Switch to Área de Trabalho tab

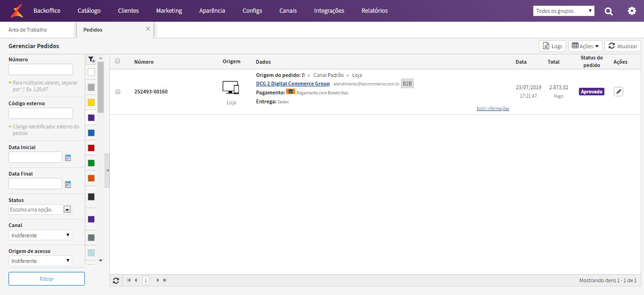pyautogui.click(x=28, y=30)
